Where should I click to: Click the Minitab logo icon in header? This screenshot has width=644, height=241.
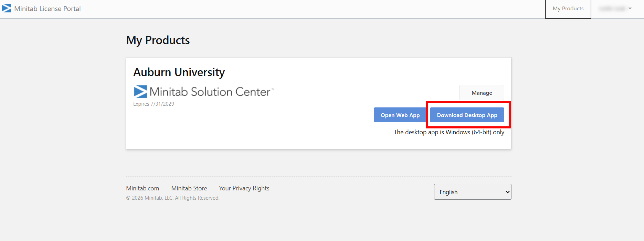point(6,8)
